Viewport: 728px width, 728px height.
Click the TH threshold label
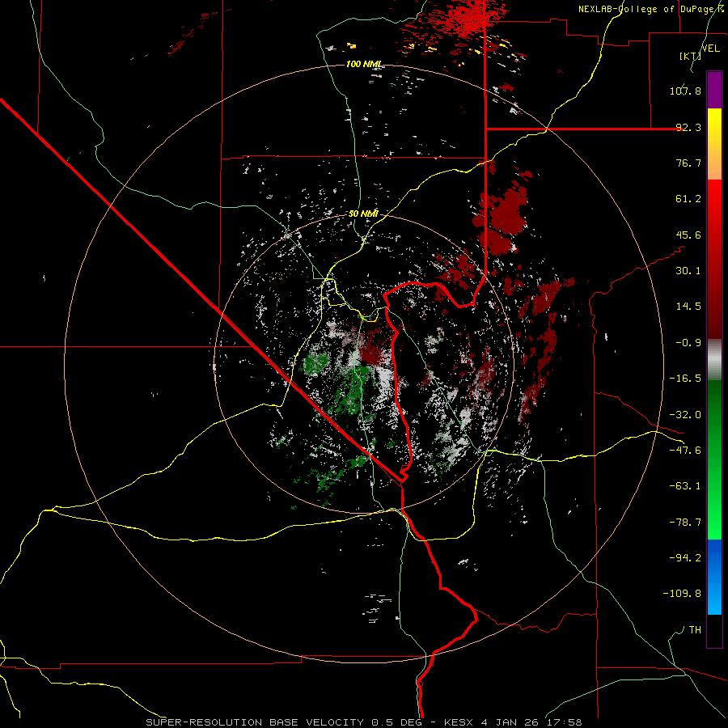click(x=695, y=630)
